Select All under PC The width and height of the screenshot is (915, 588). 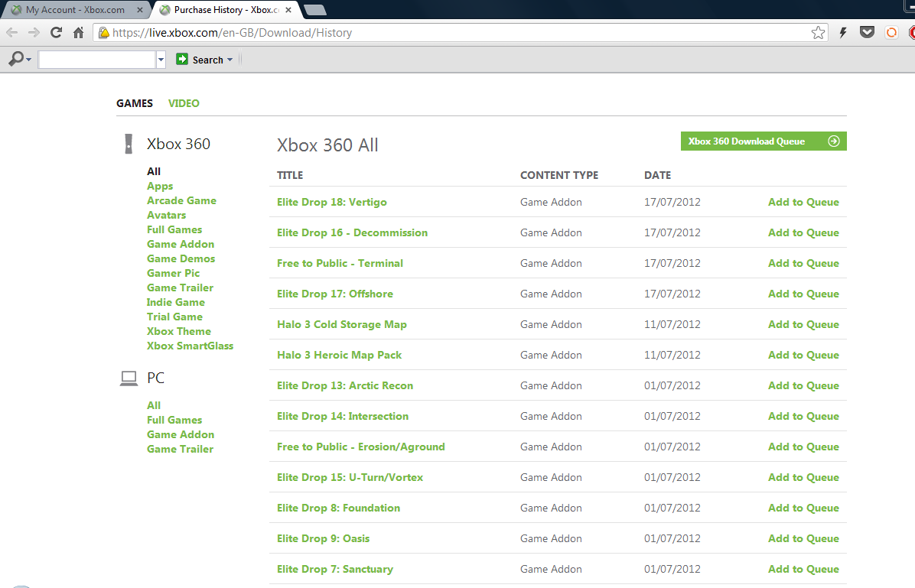coord(154,405)
